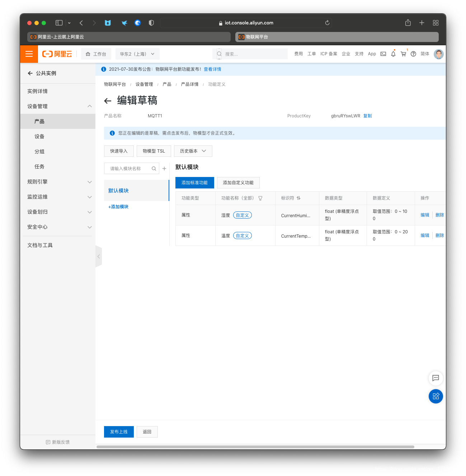
Task: Open the shopping cart icon
Action: pyautogui.click(x=403, y=54)
